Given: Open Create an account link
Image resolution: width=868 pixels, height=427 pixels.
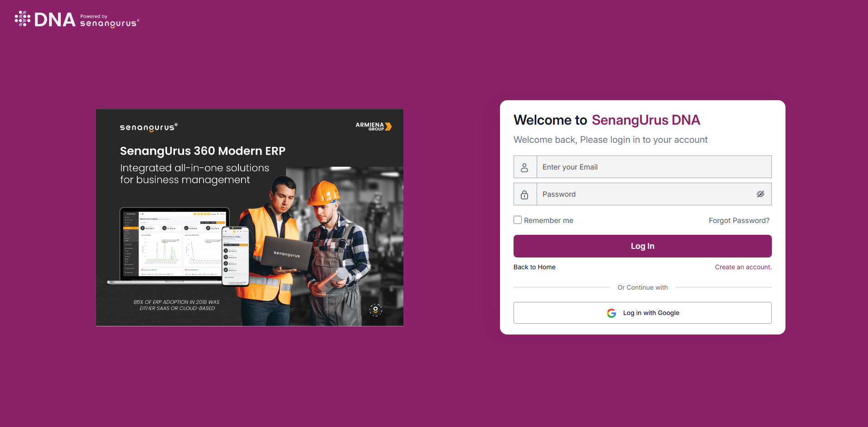Looking at the screenshot, I should click(743, 267).
